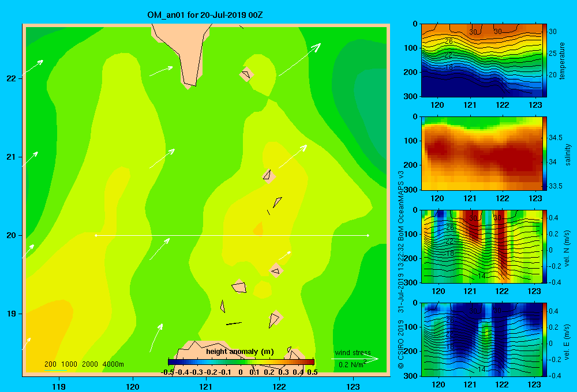This screenshot has height=392, width=577.
Task: Select the vertical 'temperature' axis label
Action: [x=562, y=61]
